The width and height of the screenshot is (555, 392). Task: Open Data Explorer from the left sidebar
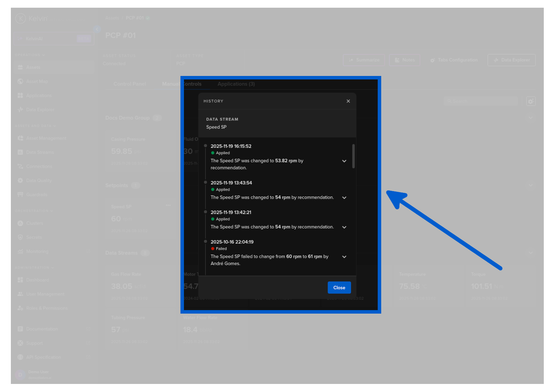coord(40,110)
